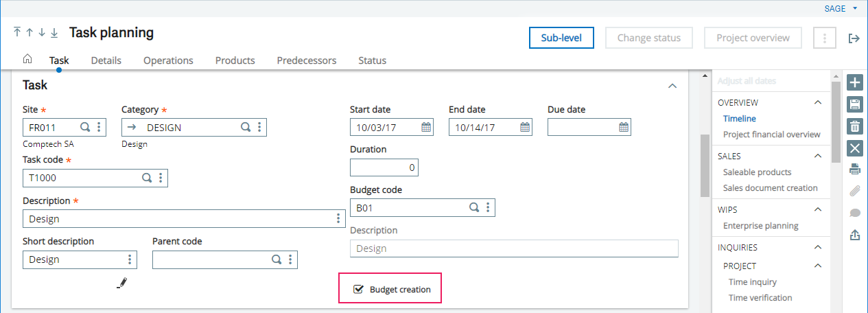
Task: Collapse the Task section chevron
Action: [672, 86]
